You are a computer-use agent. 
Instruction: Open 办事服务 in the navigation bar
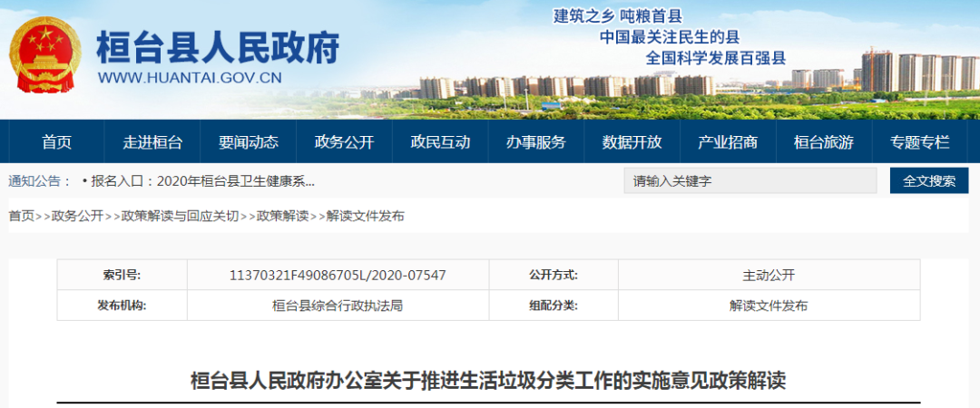click(x=536, y=142)
